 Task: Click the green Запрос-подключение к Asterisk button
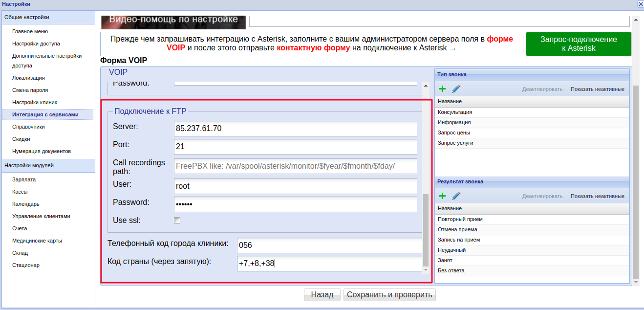579,44
